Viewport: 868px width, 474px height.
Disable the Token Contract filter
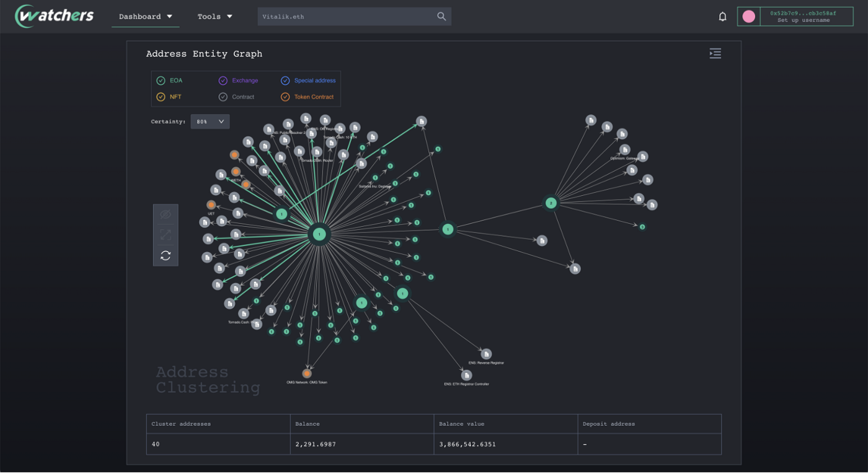(285, 97)
